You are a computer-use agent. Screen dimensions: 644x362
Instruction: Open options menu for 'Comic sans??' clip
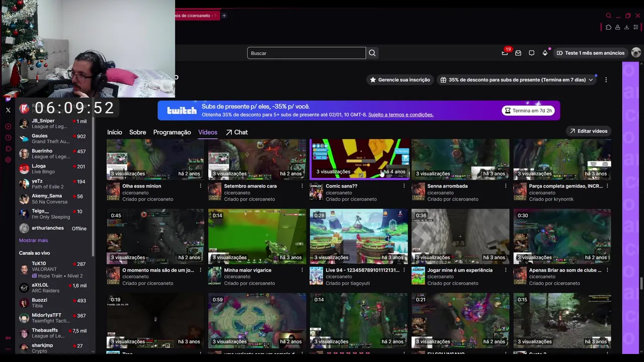tap(404, 186)
